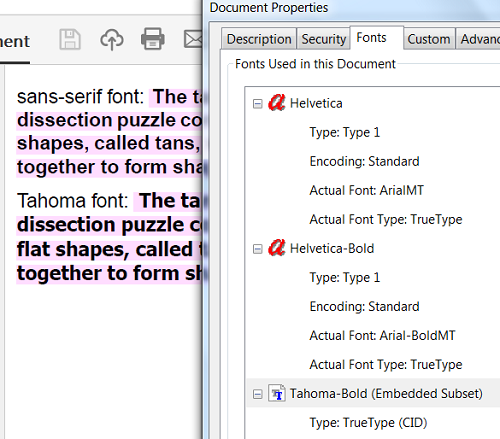Click the upload to cloud icon

pyautogui.click(x=112, y=40)
